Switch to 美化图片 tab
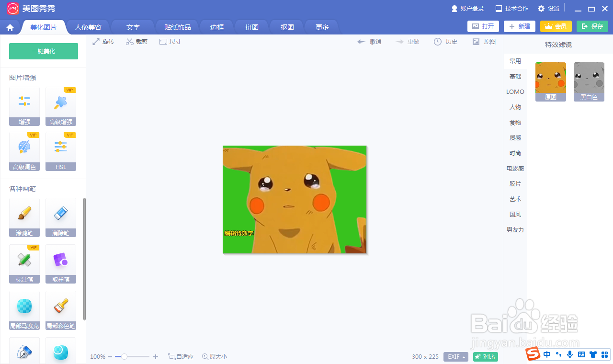The image size is (613, 364). 44,27
